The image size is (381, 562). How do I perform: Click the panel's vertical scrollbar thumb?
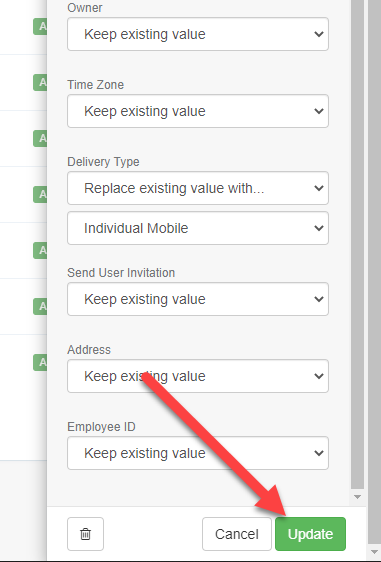[357, 244]
